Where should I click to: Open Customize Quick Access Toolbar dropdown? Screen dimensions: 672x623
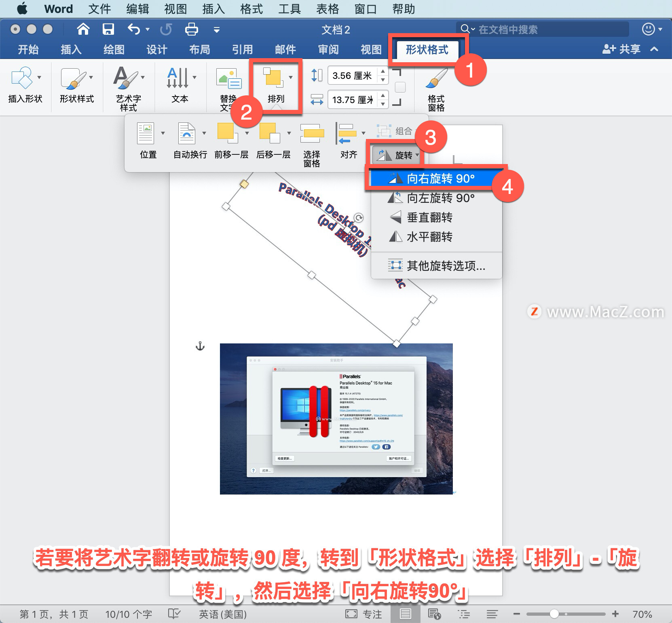pyautogui.click(x=217, y=29)
